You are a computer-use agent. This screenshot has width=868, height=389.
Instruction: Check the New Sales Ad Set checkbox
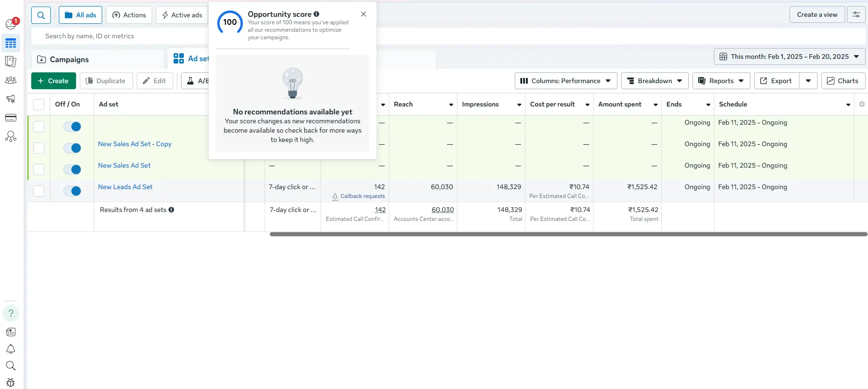point(39,170)
